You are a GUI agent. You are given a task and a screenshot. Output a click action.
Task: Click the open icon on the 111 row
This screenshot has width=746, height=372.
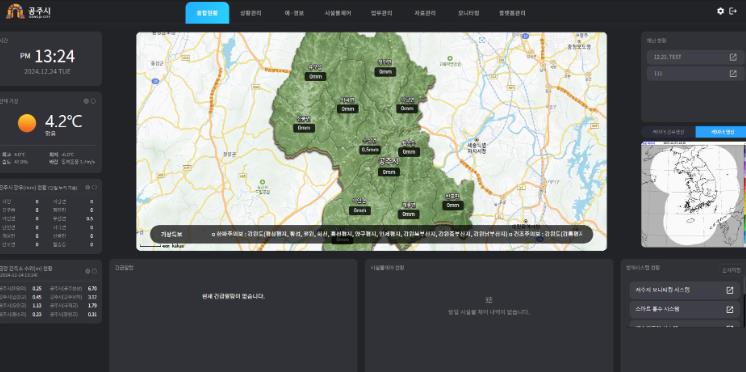tap(733, 74)
